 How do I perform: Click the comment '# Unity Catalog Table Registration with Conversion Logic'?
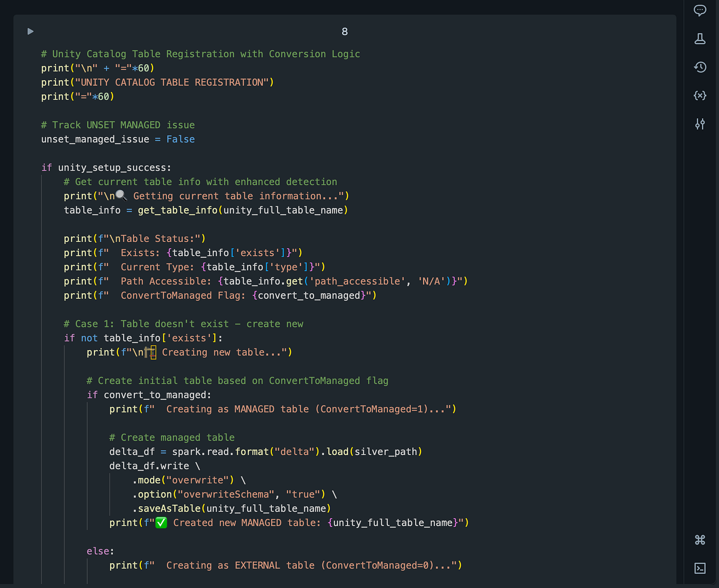point(201,54)
